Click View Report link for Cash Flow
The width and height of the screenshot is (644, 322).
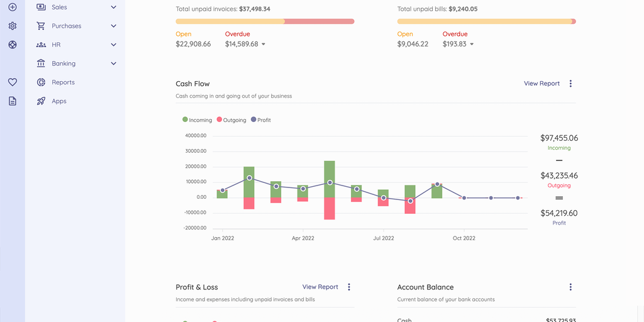[x=541, y=84]
